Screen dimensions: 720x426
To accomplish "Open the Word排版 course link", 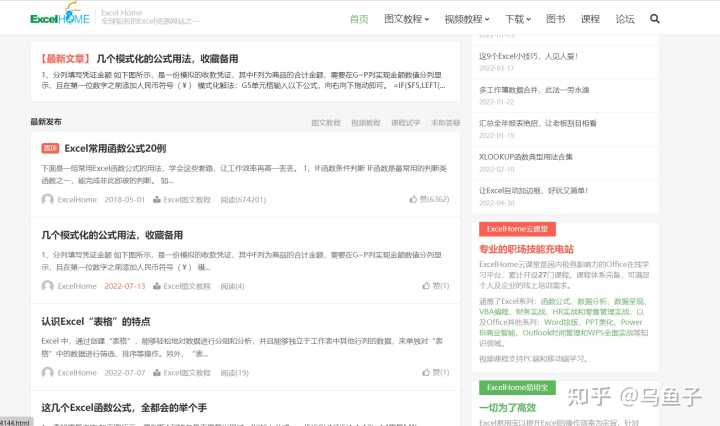I will tap(561, 322).
